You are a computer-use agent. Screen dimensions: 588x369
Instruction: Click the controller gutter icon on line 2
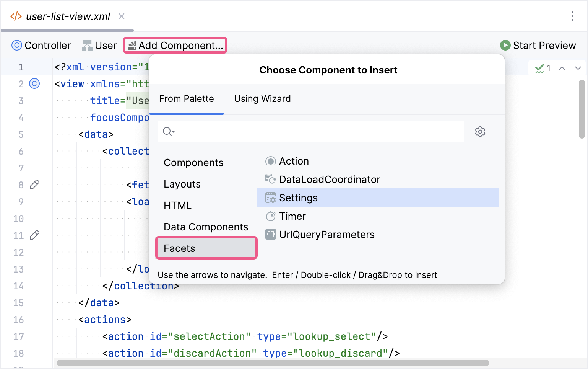click(x=34, y=84)
